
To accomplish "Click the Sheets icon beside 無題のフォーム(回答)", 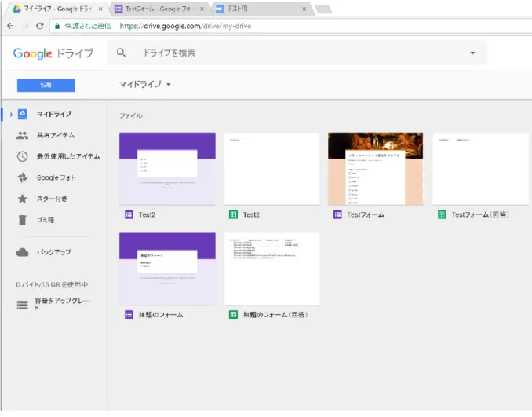I will point(233,314).
